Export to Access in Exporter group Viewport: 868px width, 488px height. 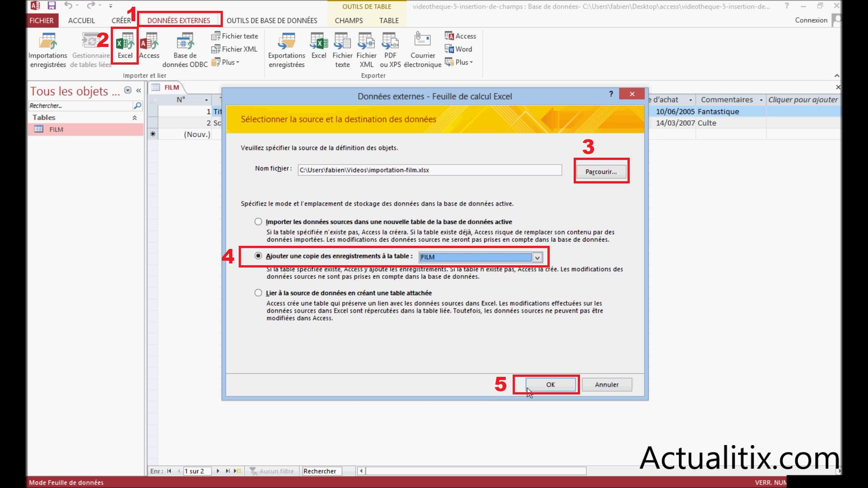click(460, 36)
